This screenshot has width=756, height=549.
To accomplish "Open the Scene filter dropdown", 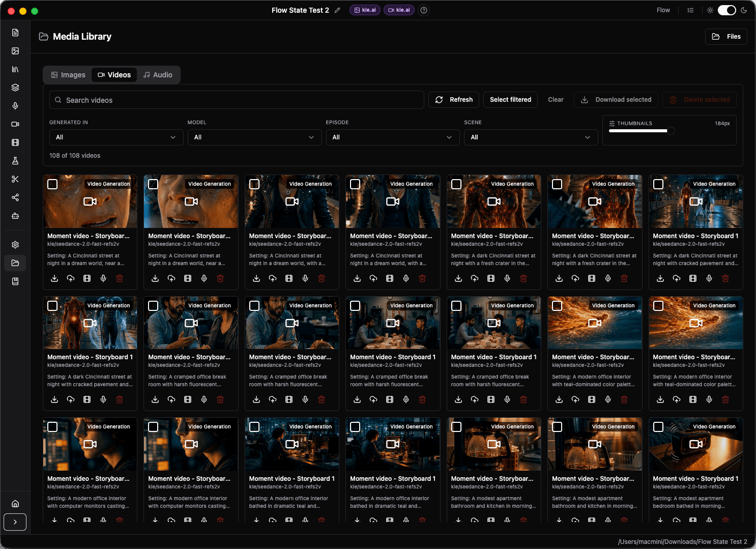I will tap(531, 137).
